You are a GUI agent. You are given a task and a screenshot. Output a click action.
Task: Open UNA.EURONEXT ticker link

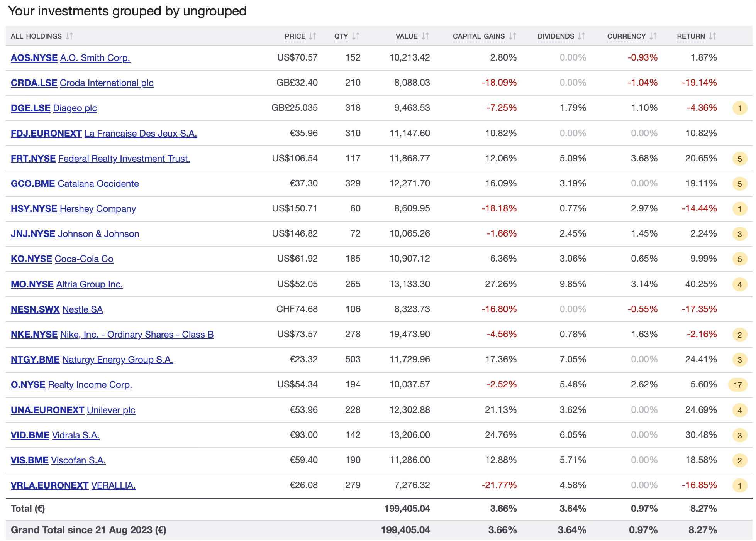(47, 410)
